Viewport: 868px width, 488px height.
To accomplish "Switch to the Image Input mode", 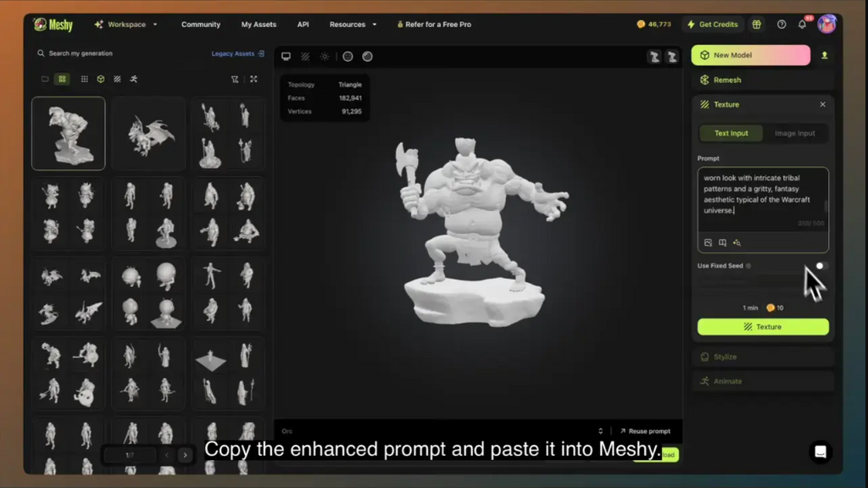I will [x=793, y=133].
